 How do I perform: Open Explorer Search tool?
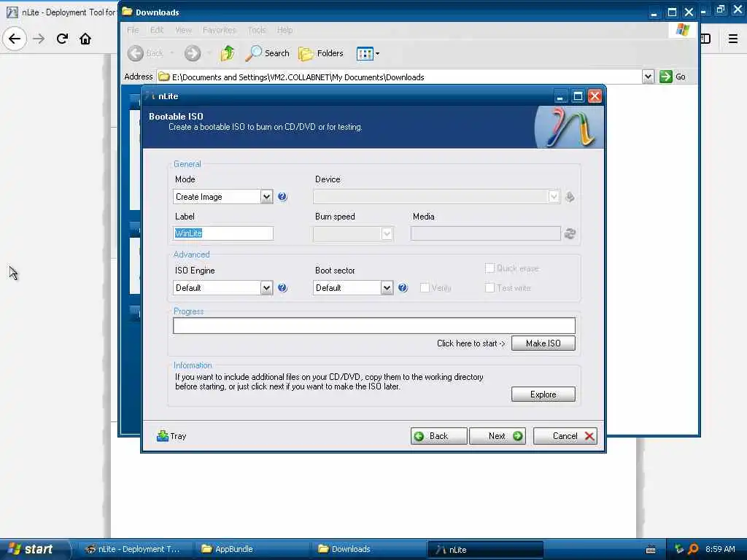267,53
